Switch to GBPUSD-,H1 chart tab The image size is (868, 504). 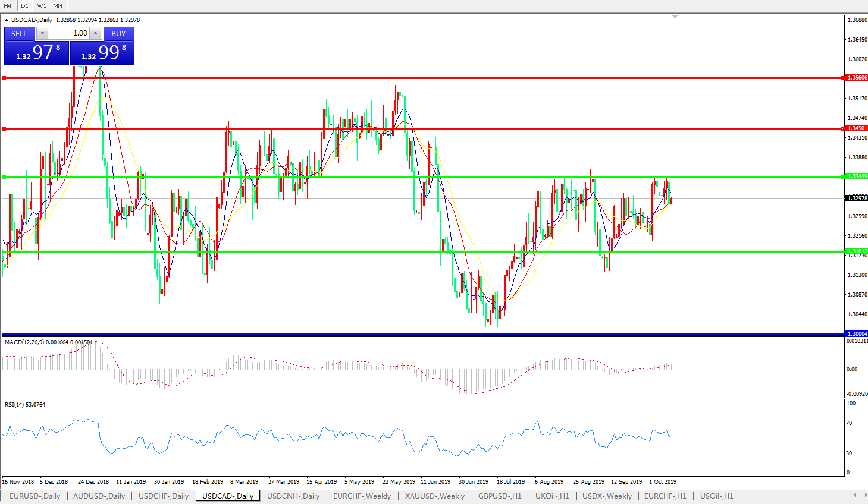click(500, 496)
